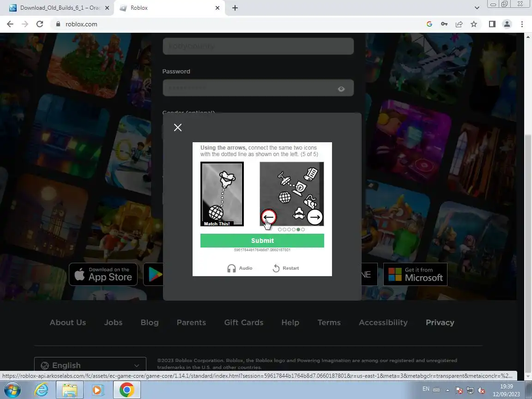Image resolution: width=532 pixels, height=399 pixels.
Task: Open the Help footer link
Action: pos(290,322)
